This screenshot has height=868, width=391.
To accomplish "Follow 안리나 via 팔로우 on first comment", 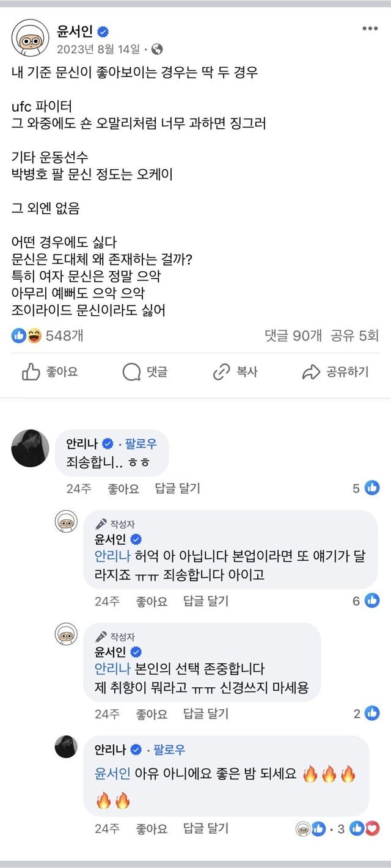I will click(x=141, y=443).
